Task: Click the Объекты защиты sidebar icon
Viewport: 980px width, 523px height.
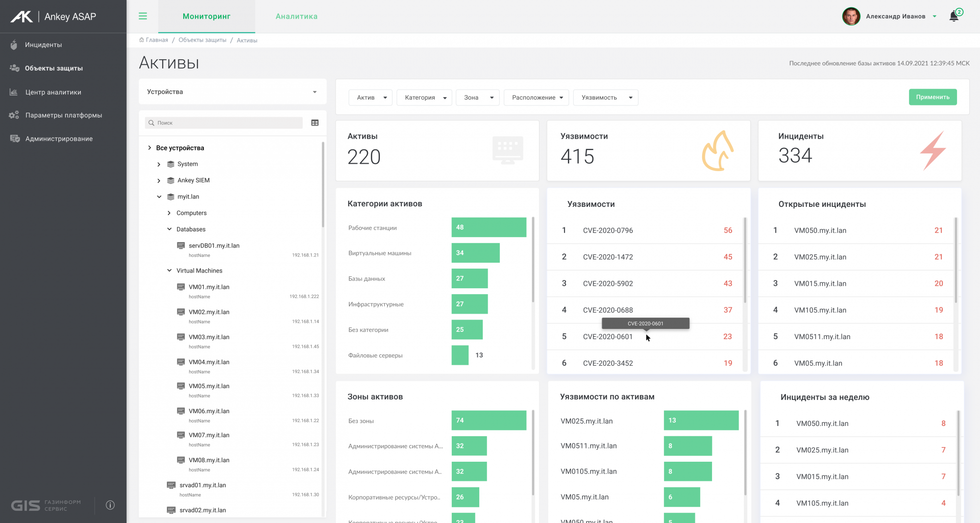Action: click(14, 68)
